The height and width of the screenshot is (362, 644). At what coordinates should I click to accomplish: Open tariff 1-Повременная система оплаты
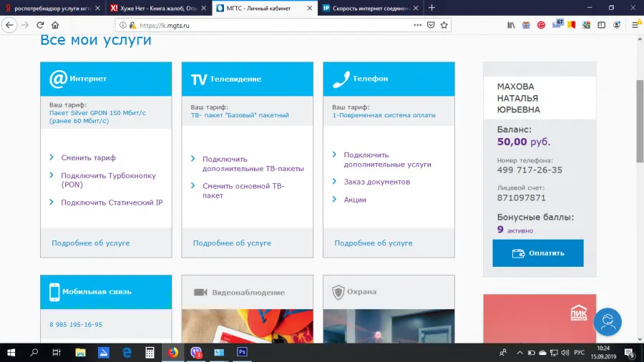point(384,115)
